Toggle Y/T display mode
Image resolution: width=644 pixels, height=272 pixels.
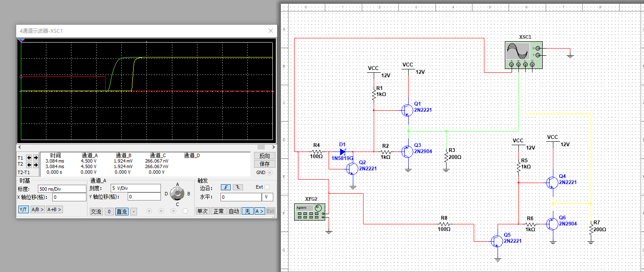tap(23, 209)
